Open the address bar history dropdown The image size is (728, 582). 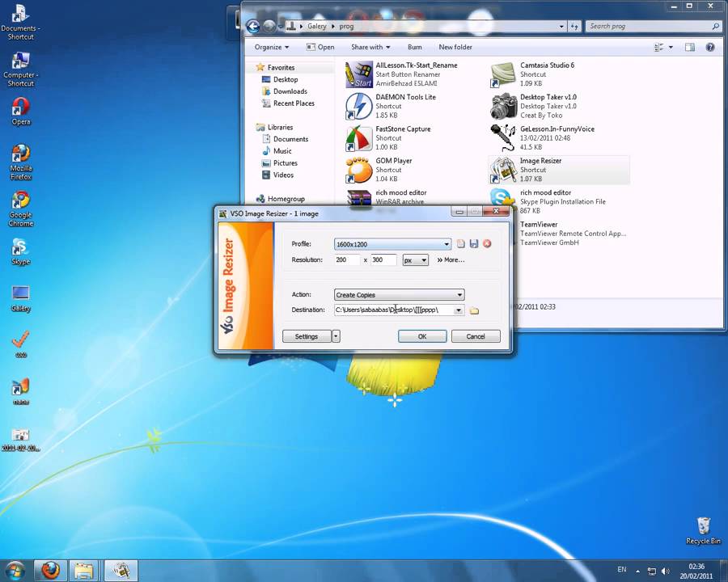(x=561, y=27)
